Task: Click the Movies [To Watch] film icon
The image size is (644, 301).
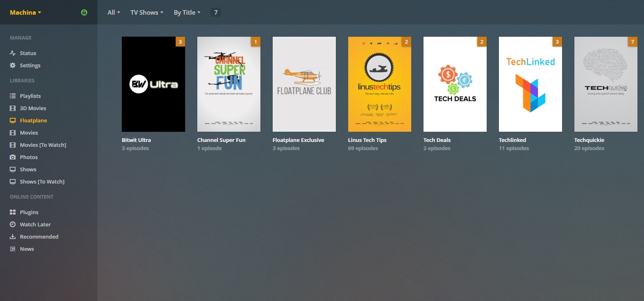Action: pyautogui.click(x=13, y=145)
